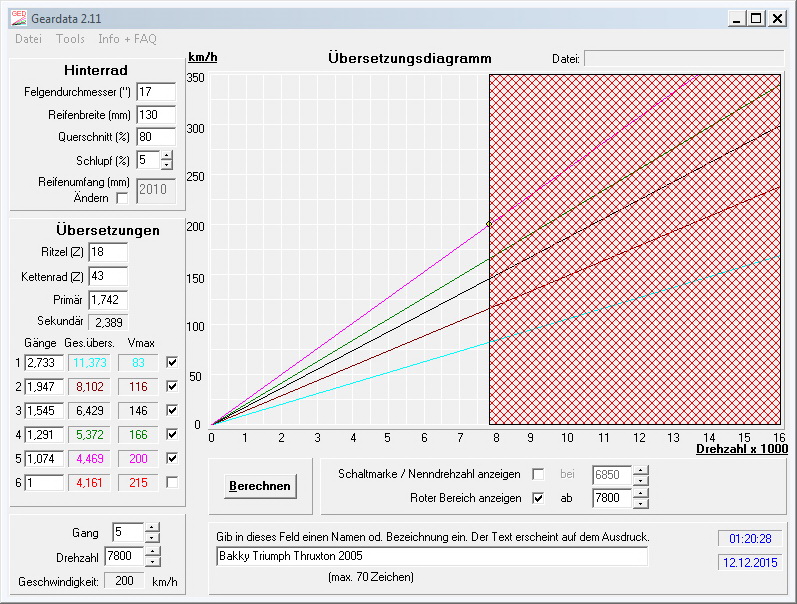Click the Felgendurchmesser input field

(155, 92)
